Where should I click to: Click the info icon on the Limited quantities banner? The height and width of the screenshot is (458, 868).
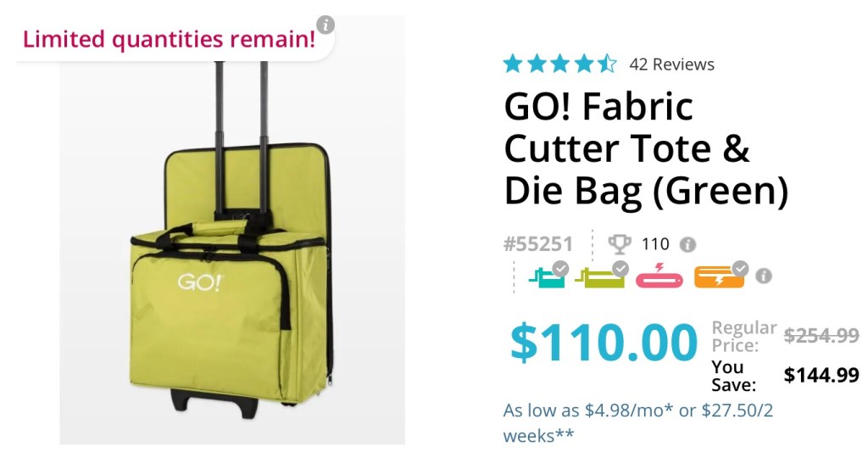(325, 25)
